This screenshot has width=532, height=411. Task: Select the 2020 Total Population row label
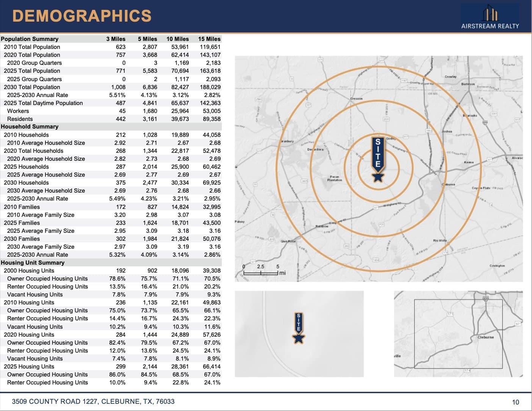(32, 55)
